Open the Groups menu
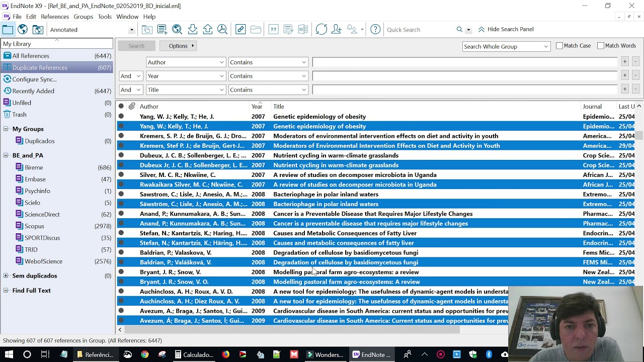 [x=83, y=17]
